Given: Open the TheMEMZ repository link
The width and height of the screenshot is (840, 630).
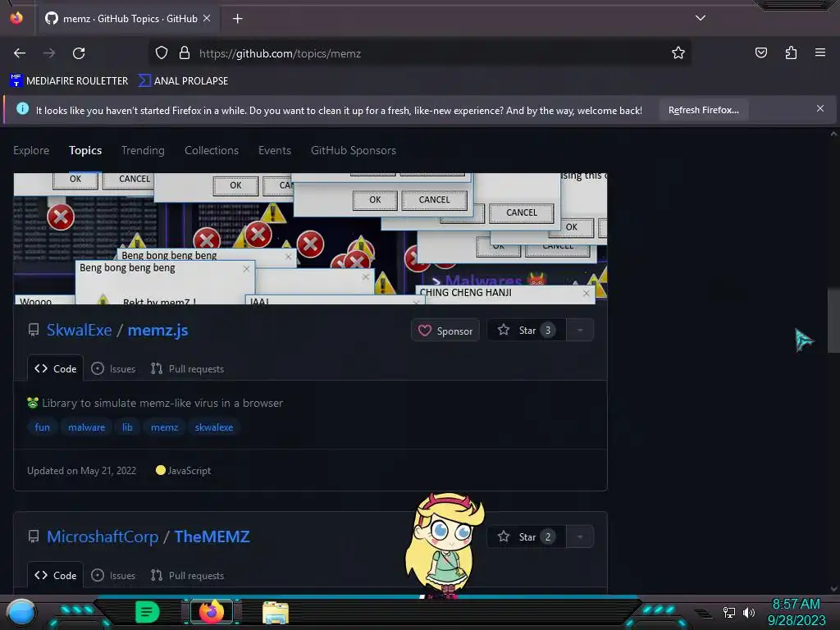Looking at the screenshot, I should (212, 536).
